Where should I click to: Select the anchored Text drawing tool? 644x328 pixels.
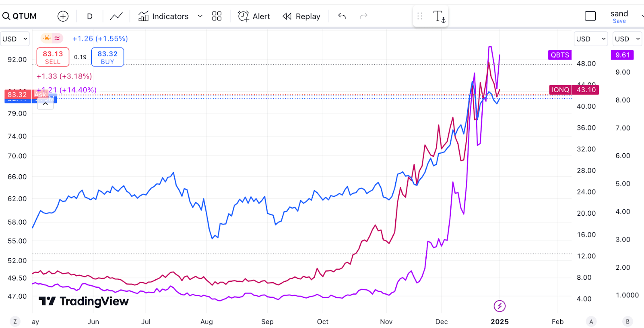click(439, 17)
